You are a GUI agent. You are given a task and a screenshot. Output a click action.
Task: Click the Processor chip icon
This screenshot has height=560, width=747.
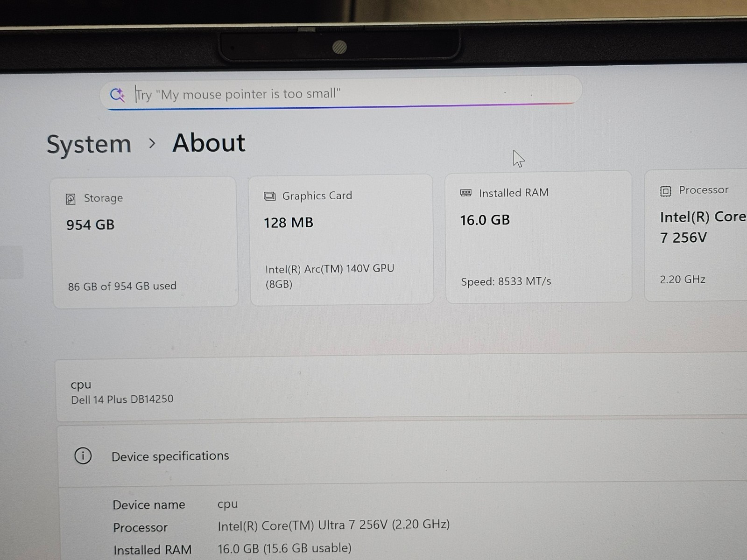(x=665, y=191)
